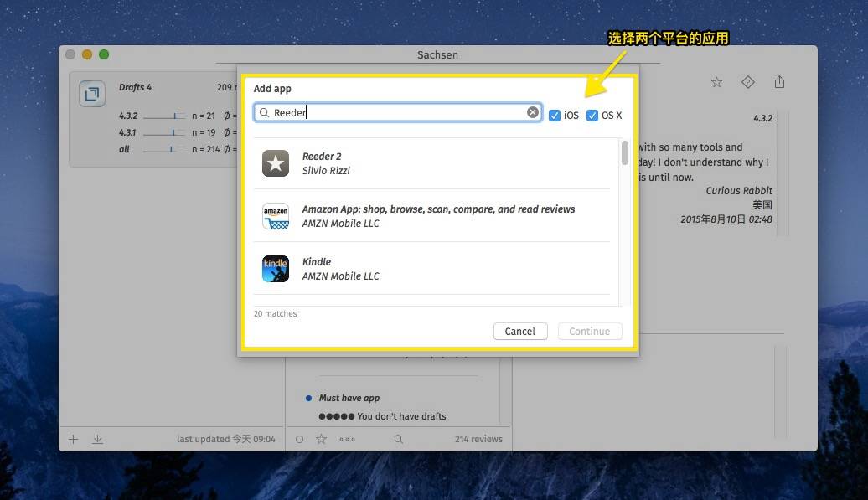
Task: Click the search results scrollbar thumb
Action: [x=625, y=152]
